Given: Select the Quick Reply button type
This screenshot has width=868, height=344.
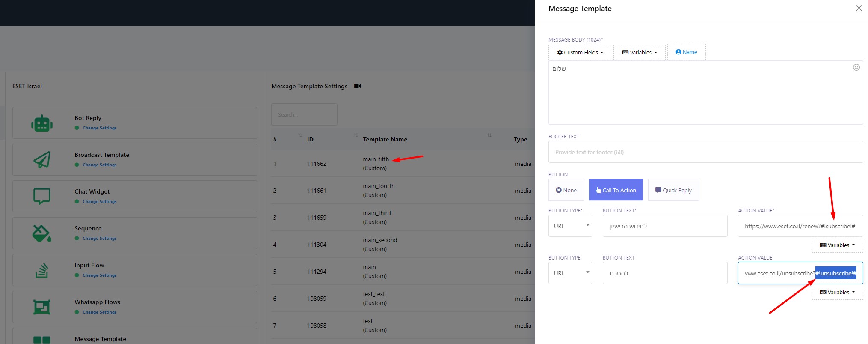Looking at the screenshot, I should (673, 190).
